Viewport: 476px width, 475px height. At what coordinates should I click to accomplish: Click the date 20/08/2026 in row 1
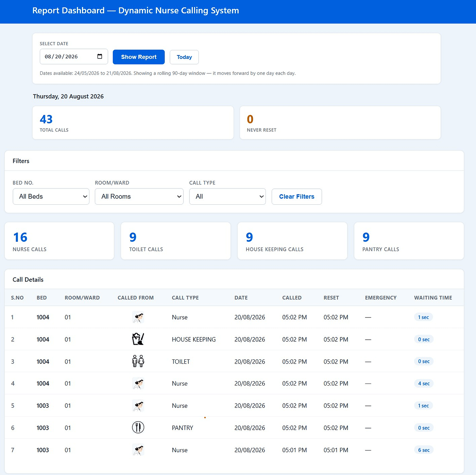[250, 317]
